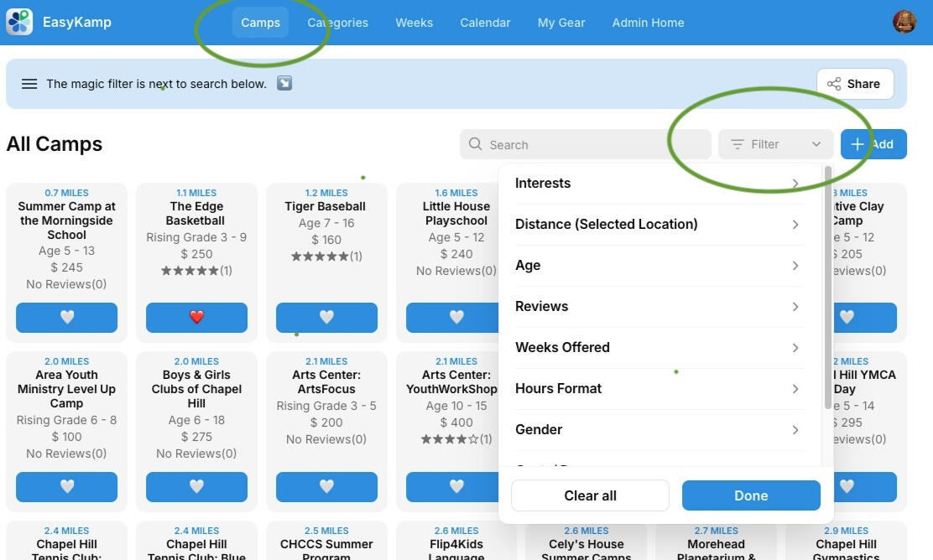Open the user profile avatar

pyautogui.click(x=904, y=22)
